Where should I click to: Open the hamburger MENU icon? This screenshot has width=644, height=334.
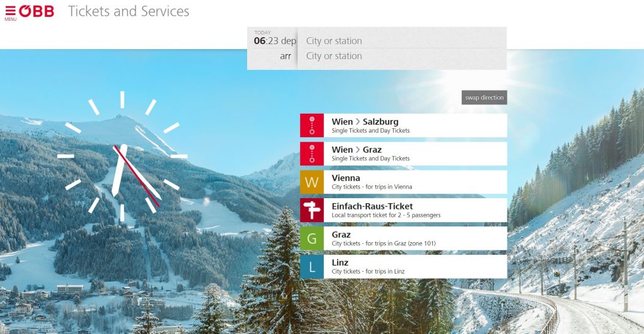(x=10, y=12)
